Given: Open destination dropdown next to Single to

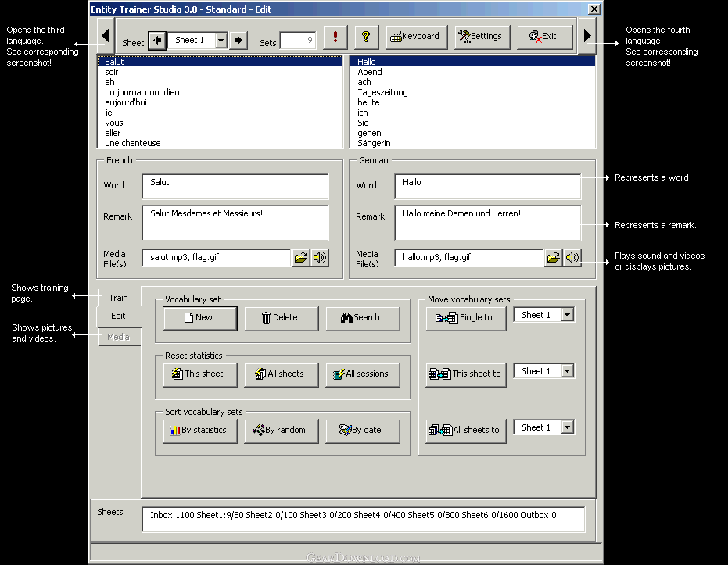Looking at the screenshot, I should pos(568,315).
